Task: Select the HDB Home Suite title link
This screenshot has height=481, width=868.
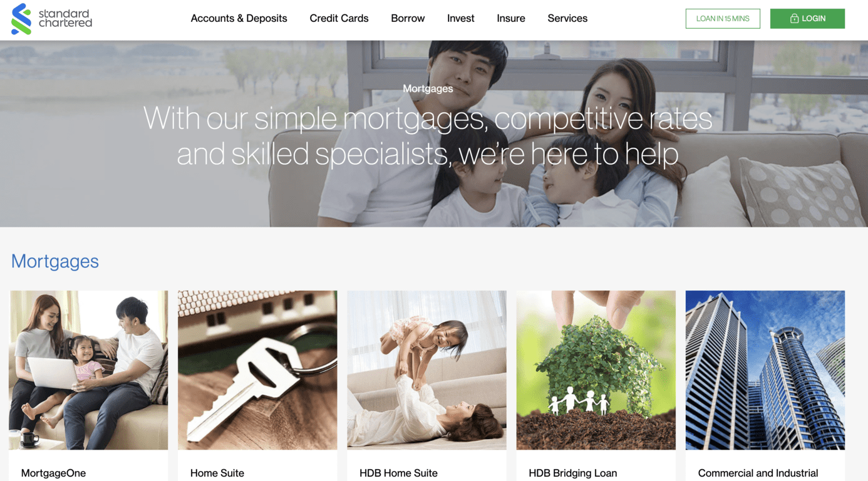Action: [x=398, y=473]
